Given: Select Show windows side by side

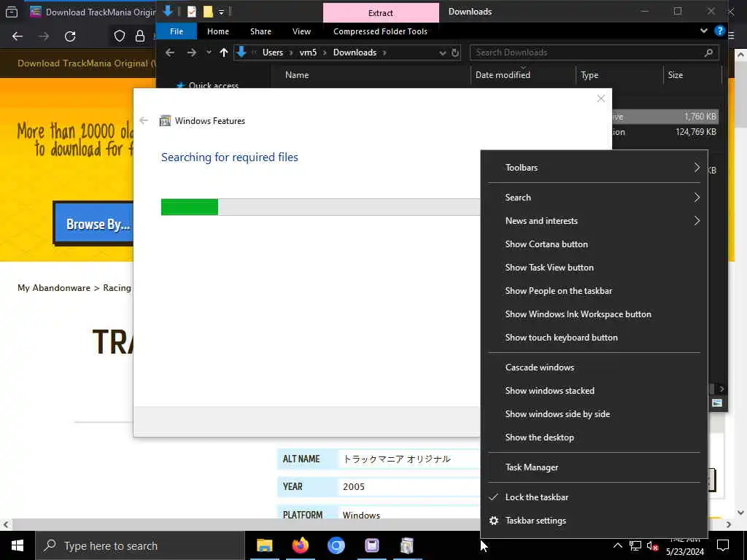Looking at the screenshot, I should (594, 414).
